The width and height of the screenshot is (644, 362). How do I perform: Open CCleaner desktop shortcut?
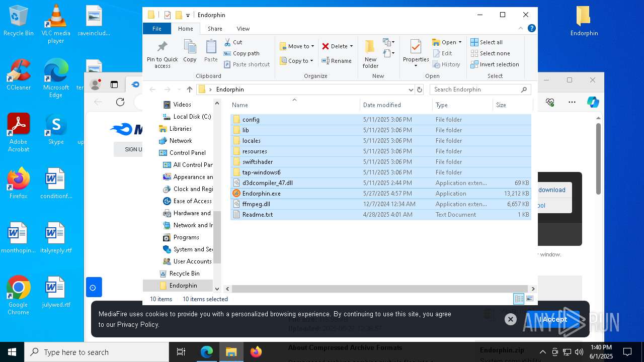point(18,75)
